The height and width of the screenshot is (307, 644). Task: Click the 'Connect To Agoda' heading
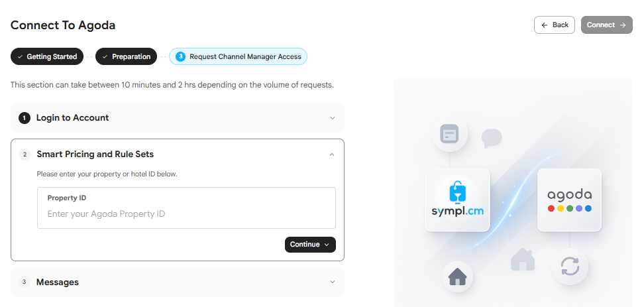(63, 25)
